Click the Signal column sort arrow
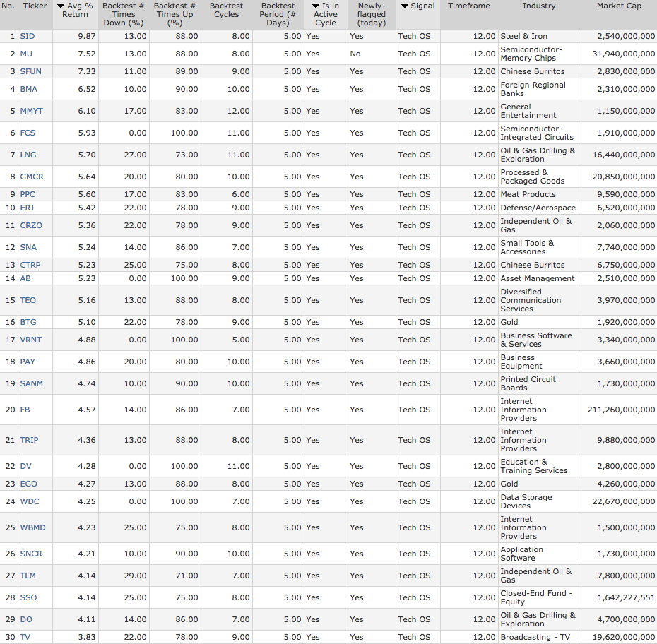The image size is (657, 644). pyautogui.click(x=404, y=6)
